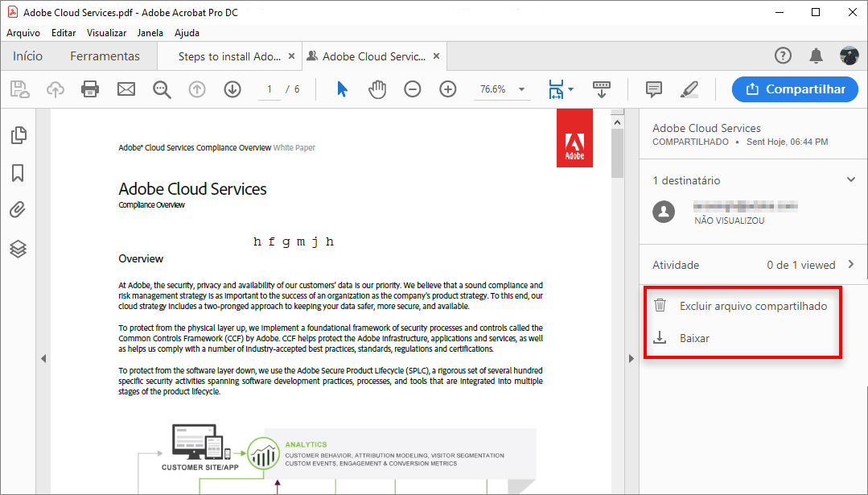The height and width of the screenshot is (495, 868).
Task: Collapse the left navigation pane arrow
Action: (43, 359)
